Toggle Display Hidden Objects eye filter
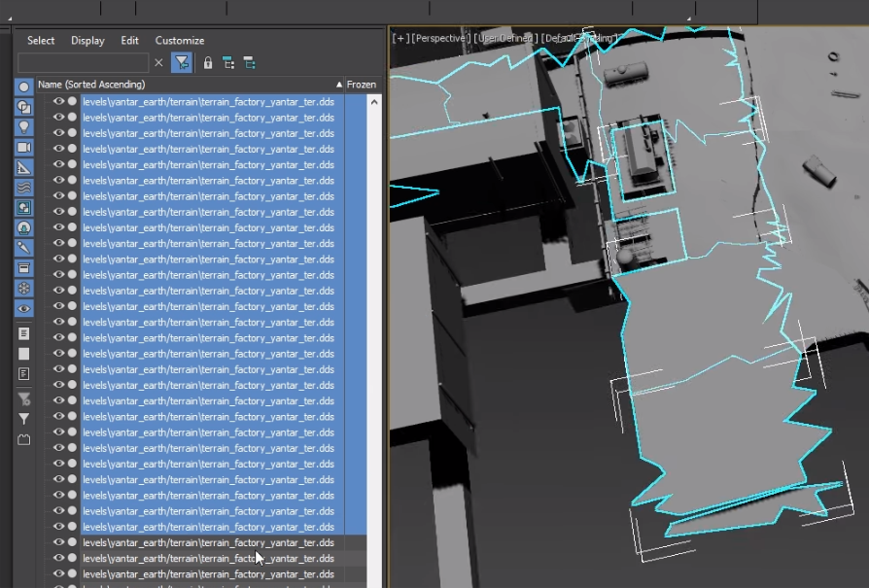869x588 pixels. [x=24, y=308]
